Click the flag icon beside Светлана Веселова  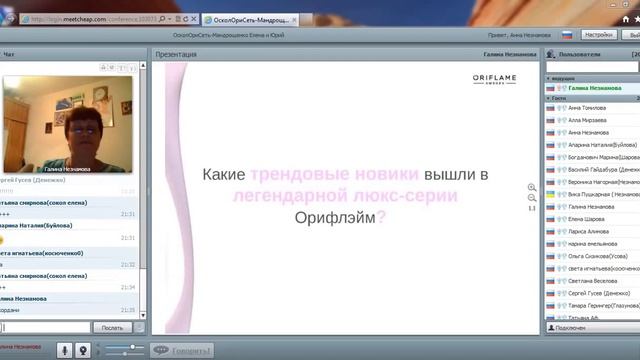point(551,281)
